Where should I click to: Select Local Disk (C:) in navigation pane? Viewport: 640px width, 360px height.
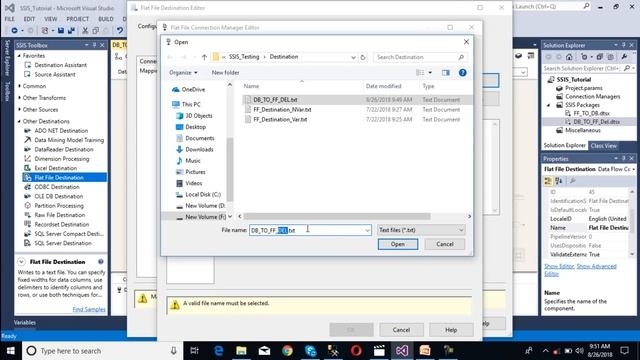coord(198,195)
